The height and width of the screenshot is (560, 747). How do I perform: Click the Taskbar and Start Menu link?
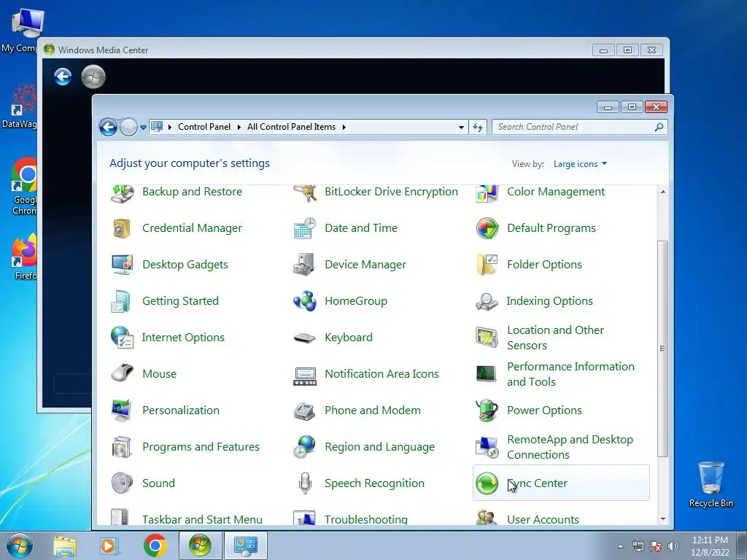coord(202,519)
